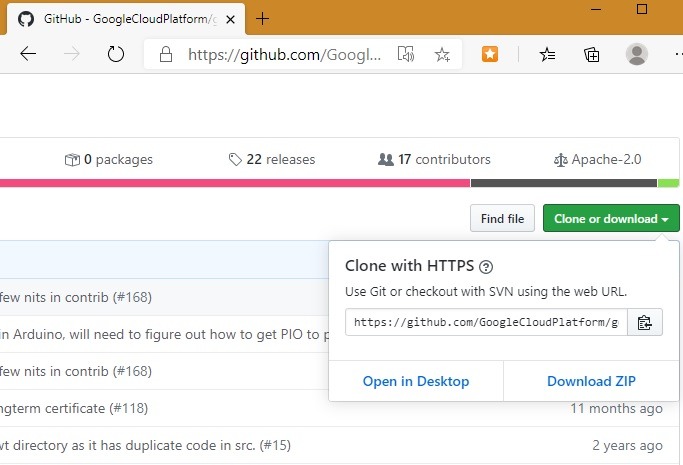Screen dimensions: 683x465
Task: Click the '2 years ago' timestamp
Action: [627, 445]
